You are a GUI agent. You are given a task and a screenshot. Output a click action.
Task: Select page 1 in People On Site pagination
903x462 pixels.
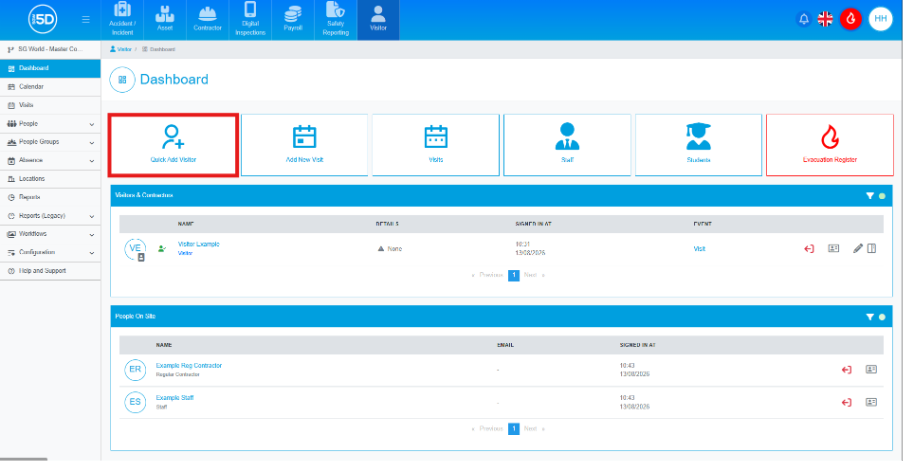tap(514, 429)
